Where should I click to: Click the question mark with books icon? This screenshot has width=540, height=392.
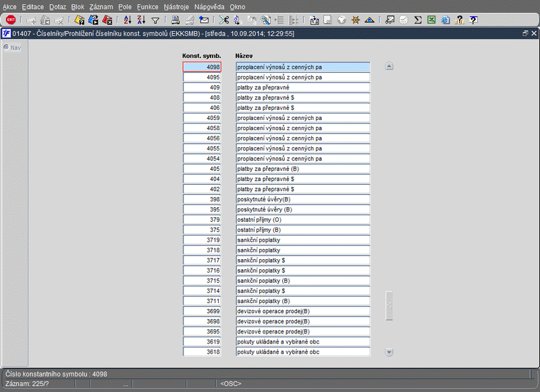(x=459, y=20)
